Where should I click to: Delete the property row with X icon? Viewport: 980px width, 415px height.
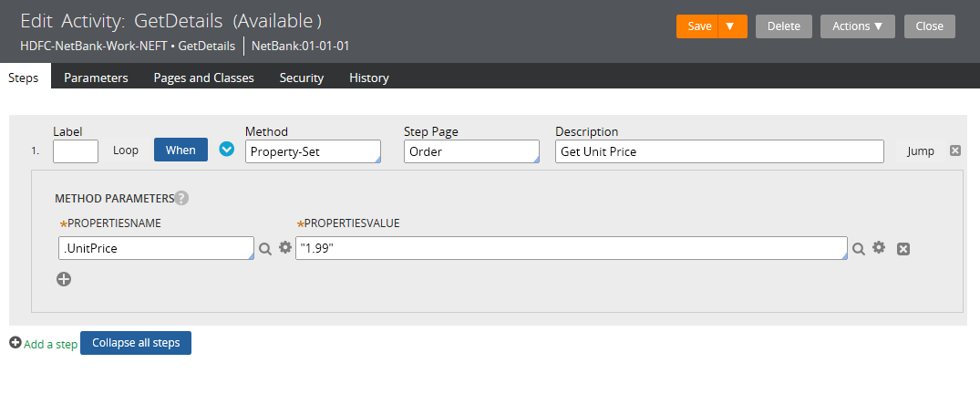tap(903, 248)
